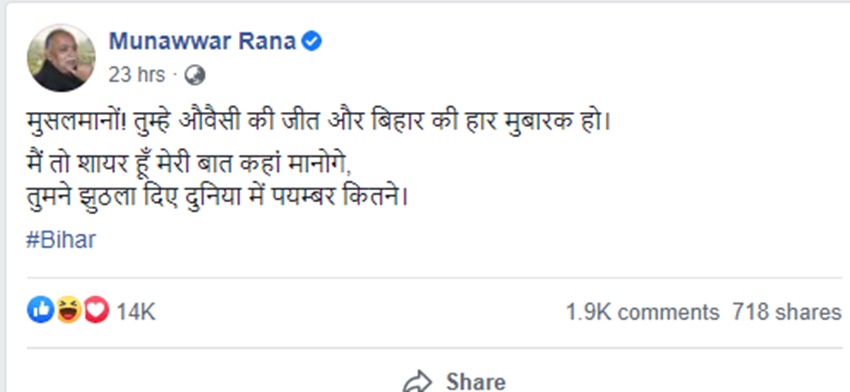View the 718 shares list

[787, 312]
